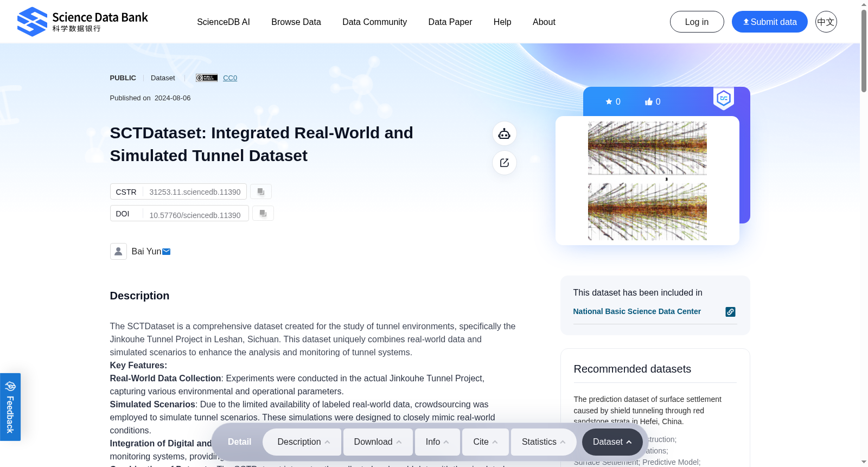The width and height of the screenshot is (868, 467).
Task: Click the PUBLIC status label
Action: pos(123,78)
